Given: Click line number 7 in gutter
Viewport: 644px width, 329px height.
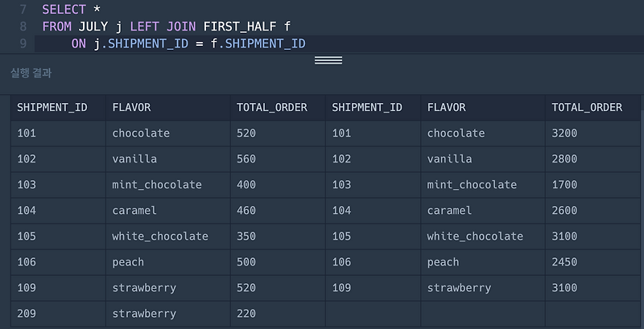Looking at the screenshot, I should point(23,10).
